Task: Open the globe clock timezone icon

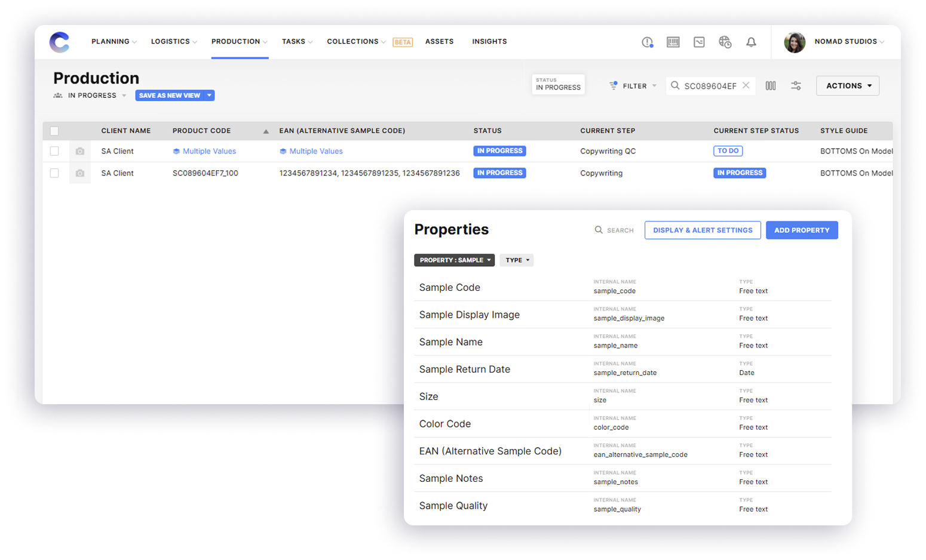Action: [725, 42]
